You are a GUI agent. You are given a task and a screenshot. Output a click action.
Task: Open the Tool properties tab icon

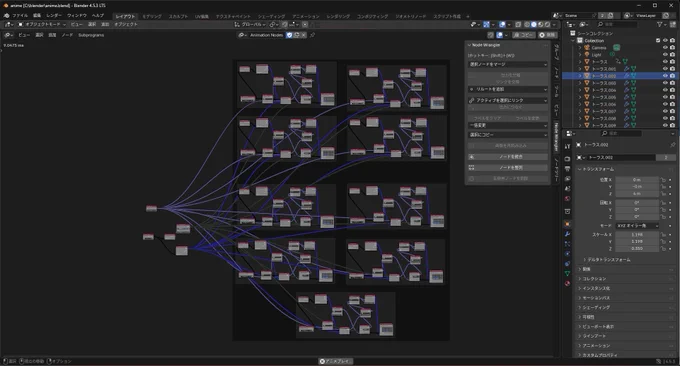pos(567,147)
